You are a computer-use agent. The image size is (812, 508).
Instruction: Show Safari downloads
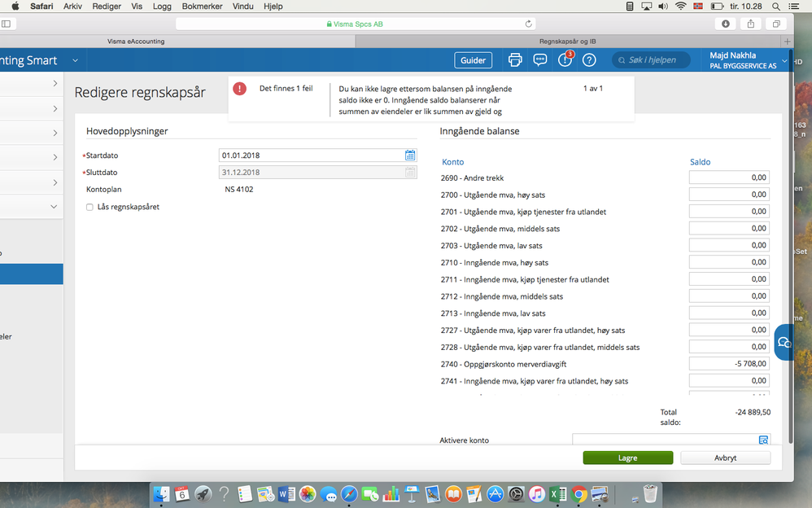[x=726, y=24]
